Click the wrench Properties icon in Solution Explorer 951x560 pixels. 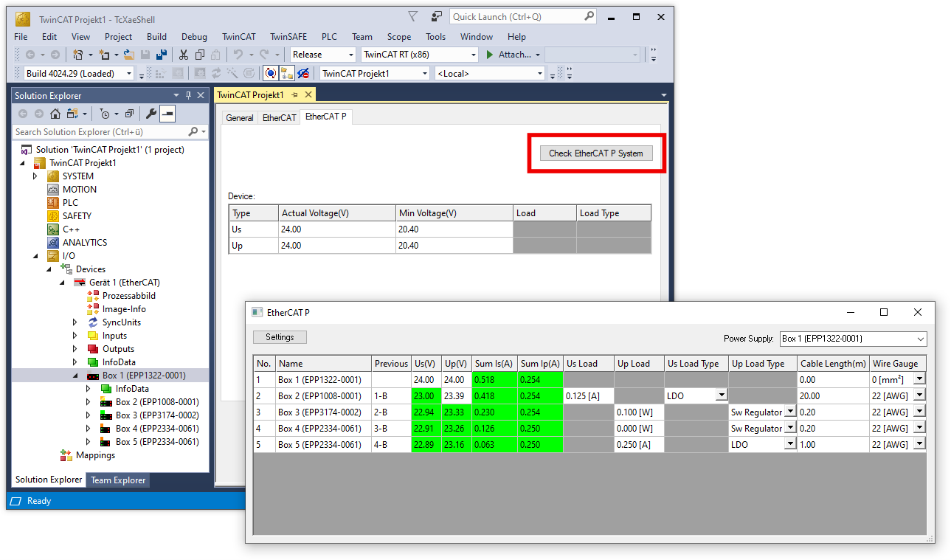[151, 114]
